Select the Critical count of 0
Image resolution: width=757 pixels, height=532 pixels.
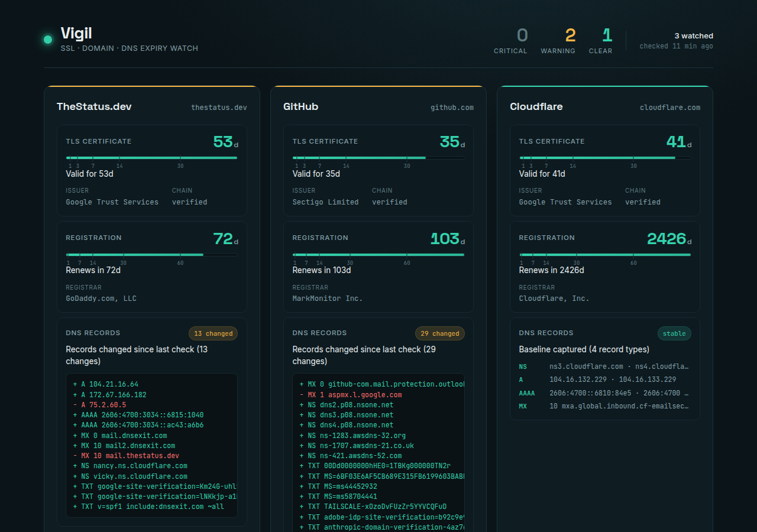[522, 35]
